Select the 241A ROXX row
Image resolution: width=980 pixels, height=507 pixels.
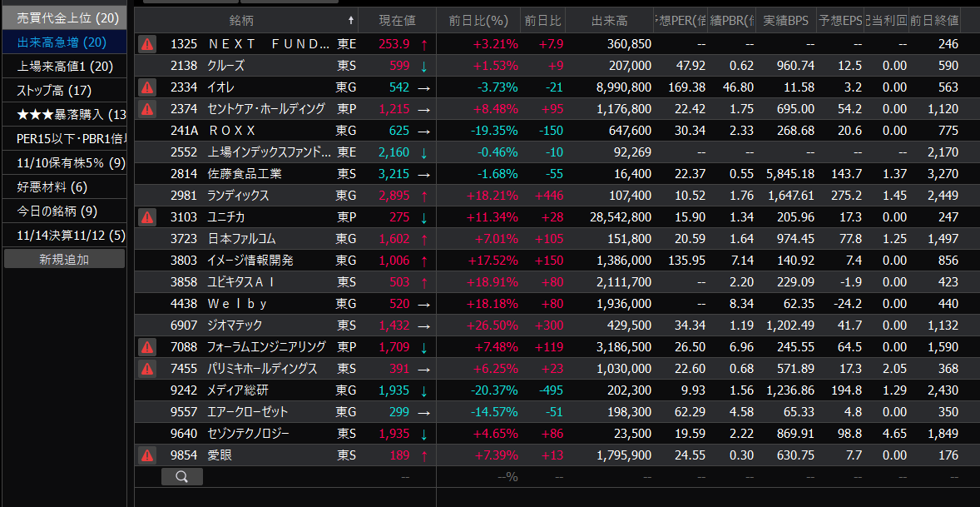click(231, 130)
